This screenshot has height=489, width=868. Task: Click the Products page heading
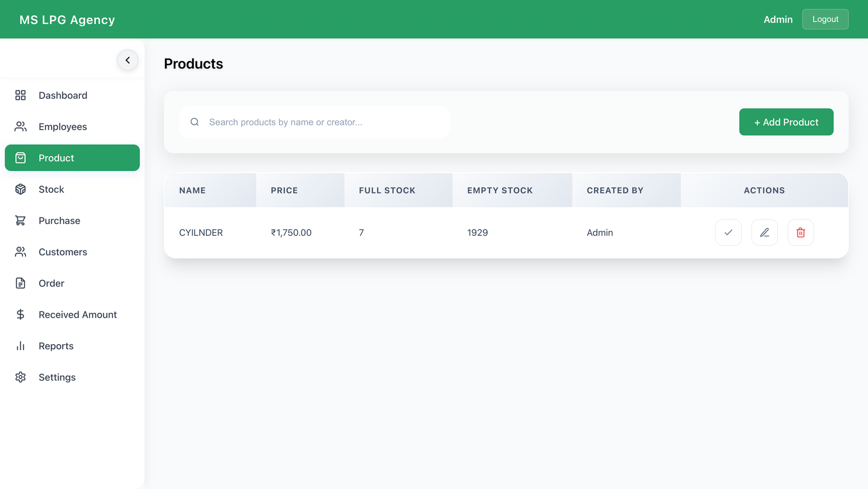click(194, 64)
